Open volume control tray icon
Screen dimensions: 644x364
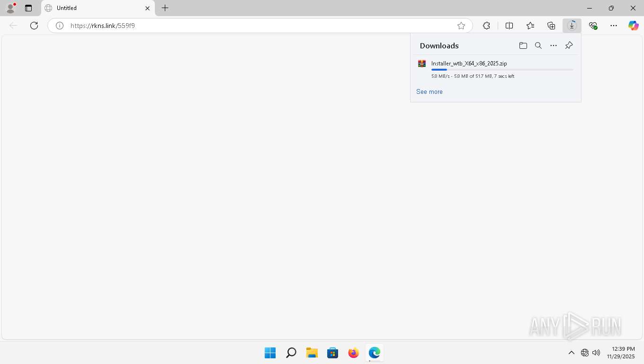pos(596,353)
